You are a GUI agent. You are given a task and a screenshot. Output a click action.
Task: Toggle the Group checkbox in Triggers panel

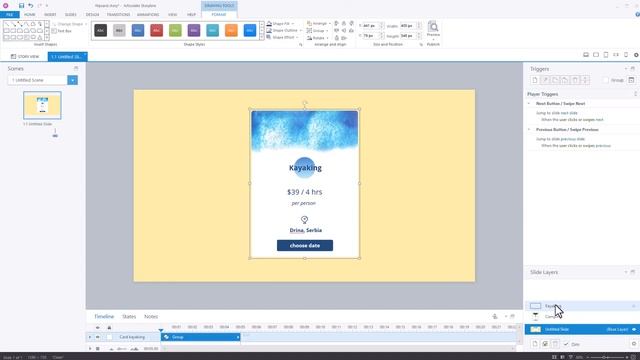coord(606,80)
